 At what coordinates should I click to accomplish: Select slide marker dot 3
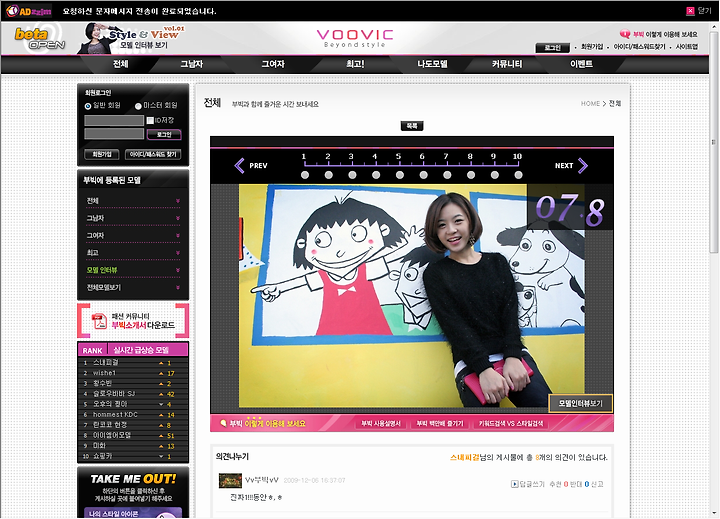tap(352, 175)
